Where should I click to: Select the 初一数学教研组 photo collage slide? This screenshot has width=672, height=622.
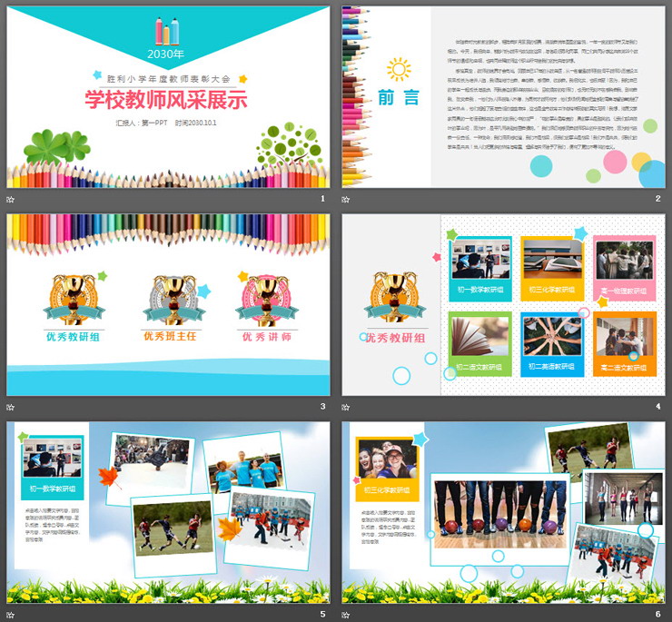168,511
